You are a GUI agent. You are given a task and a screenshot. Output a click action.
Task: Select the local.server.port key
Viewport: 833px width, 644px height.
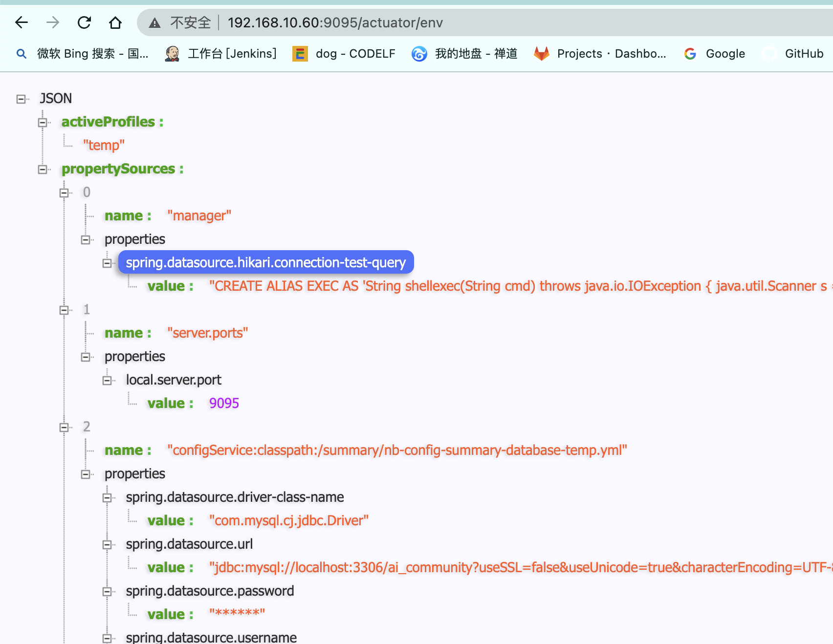(x=174, y=380)
